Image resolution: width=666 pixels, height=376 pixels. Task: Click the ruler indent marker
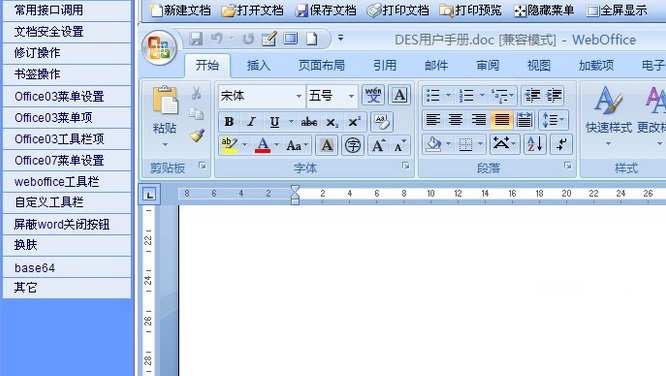(x=295, y=195)
